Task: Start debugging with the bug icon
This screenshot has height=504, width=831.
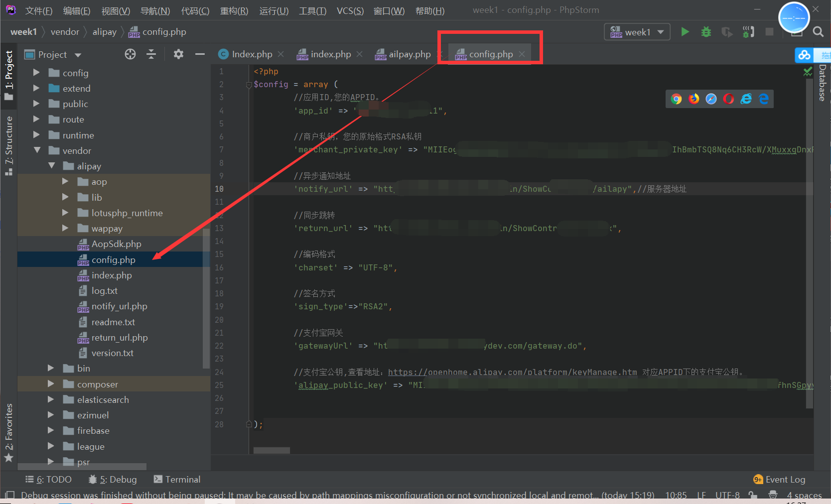Action: 706,32
